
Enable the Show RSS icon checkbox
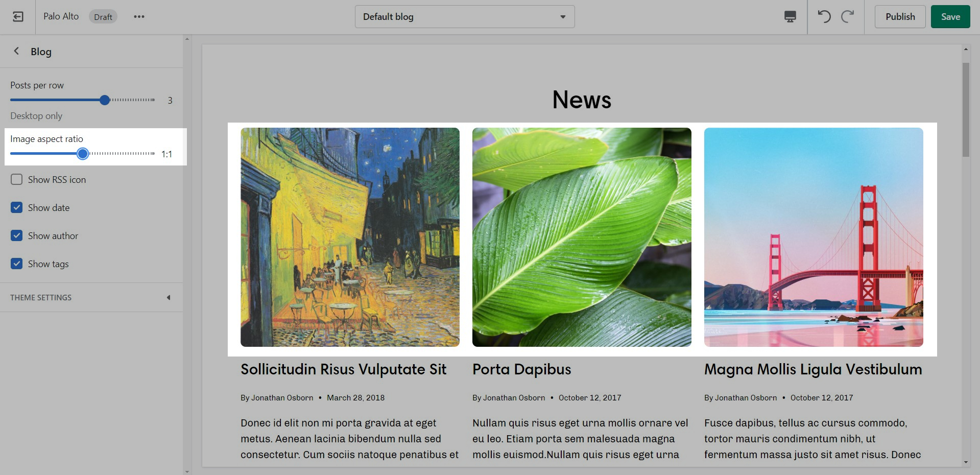(17, 180)
